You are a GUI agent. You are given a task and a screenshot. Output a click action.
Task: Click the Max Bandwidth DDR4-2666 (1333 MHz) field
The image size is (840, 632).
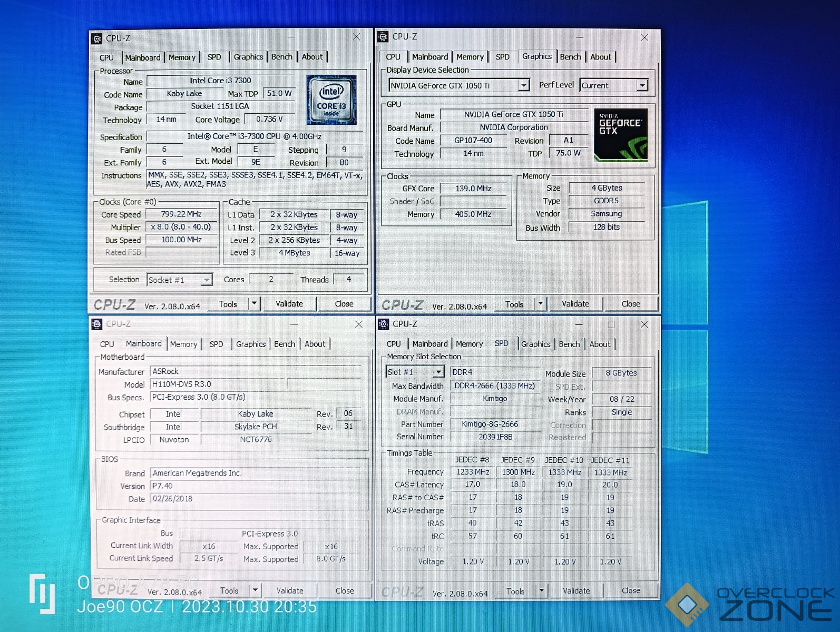pos(495,386)
